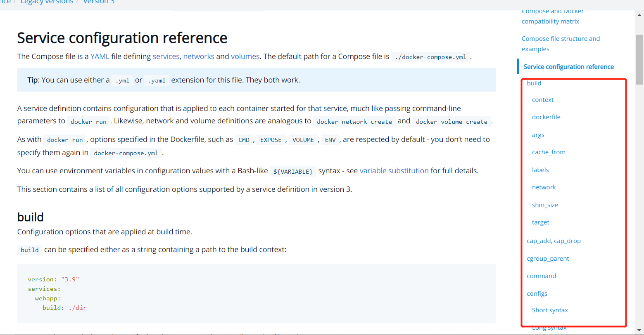Open args section from sidebar
Screen dimensions: 644x335
coord(538,135)
